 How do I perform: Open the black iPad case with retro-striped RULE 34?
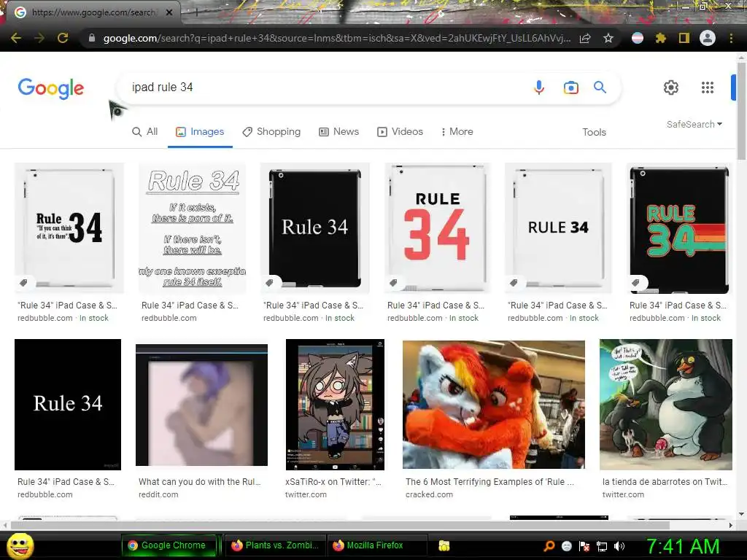(x=679, y=228)
